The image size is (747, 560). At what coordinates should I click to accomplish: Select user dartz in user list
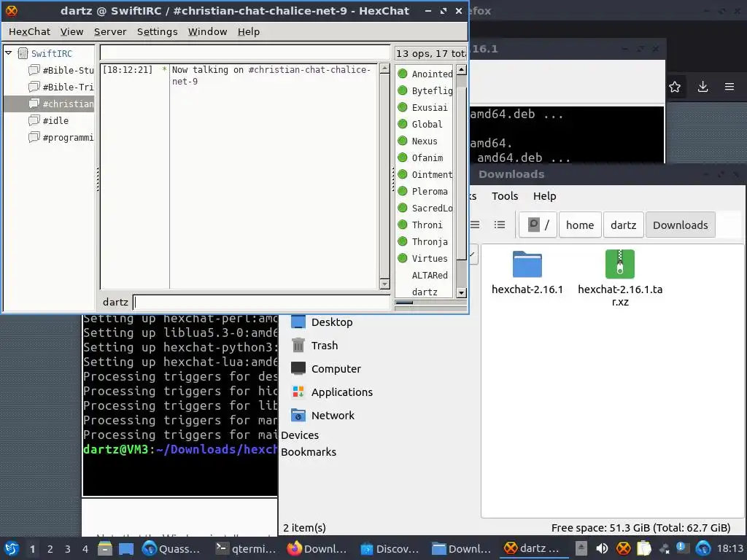pyautogui.click(x=425, y=292)
